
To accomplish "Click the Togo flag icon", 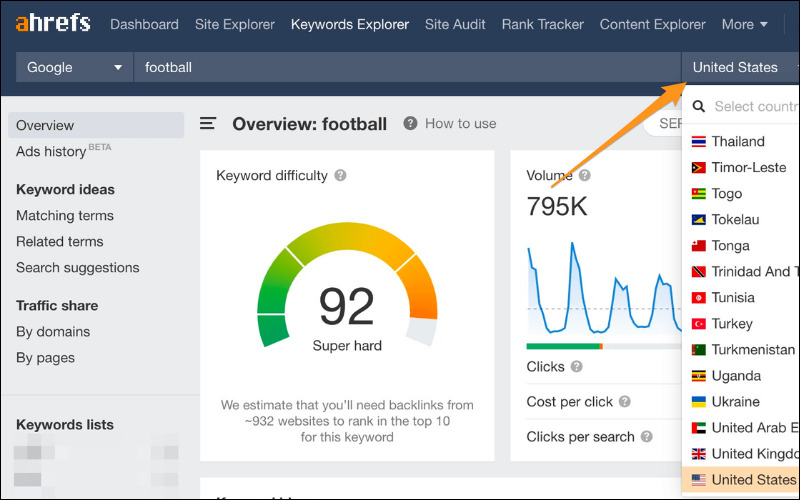I will click(x=698, y=193).
